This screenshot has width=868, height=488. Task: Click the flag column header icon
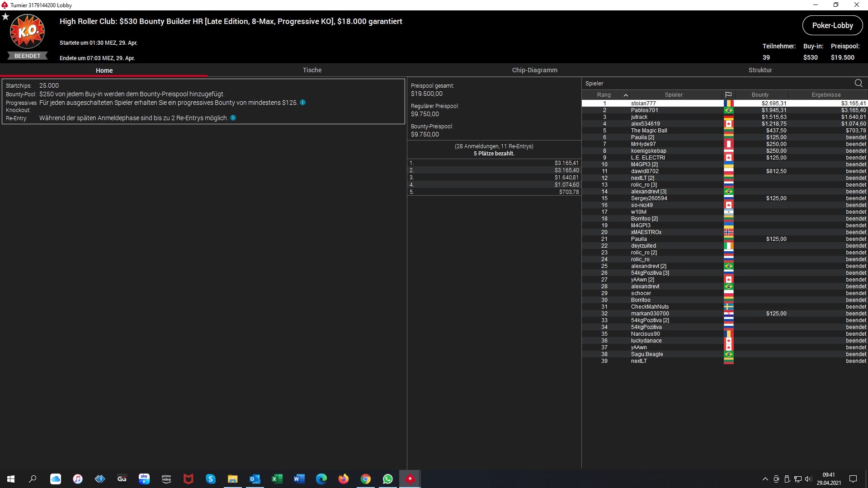pos(728,95)
